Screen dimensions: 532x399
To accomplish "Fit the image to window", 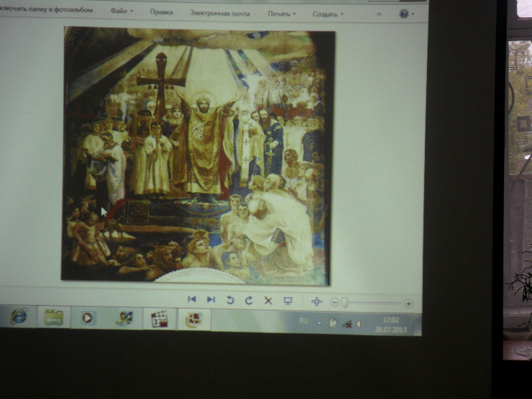I will (317, 301).
